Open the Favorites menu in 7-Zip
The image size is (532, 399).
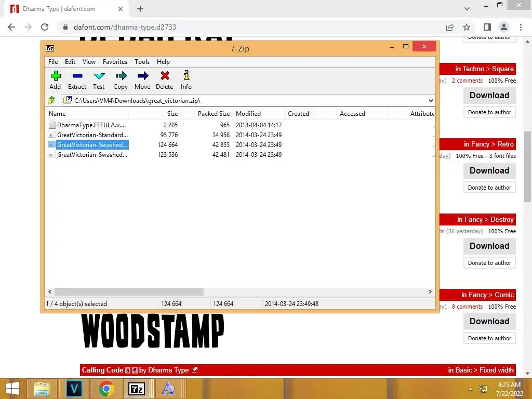(x=115, y=62)
